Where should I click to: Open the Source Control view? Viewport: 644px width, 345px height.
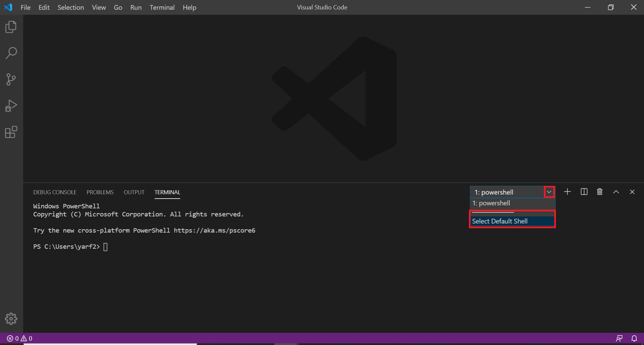point(11,79)
